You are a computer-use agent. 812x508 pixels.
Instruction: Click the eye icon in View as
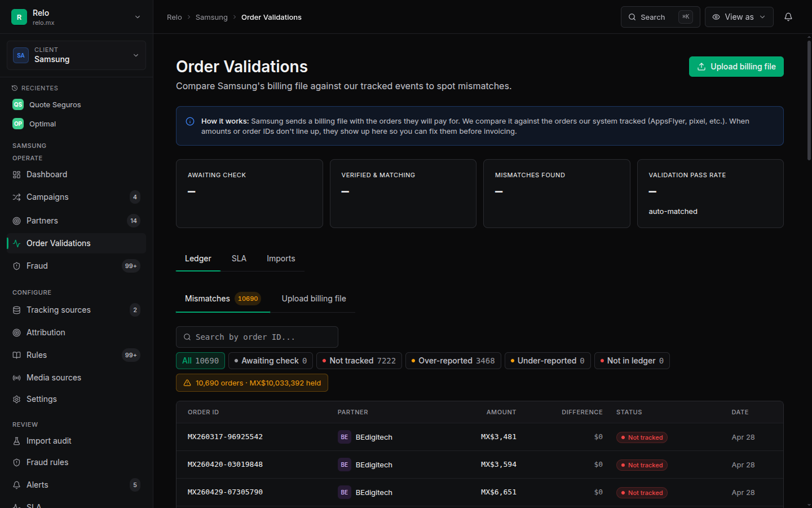pyautogui.click(x=716, y=17)
